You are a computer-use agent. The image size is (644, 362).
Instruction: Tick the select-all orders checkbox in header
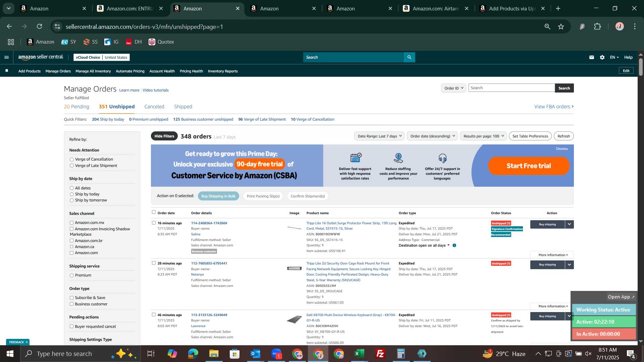coord(154,212)
